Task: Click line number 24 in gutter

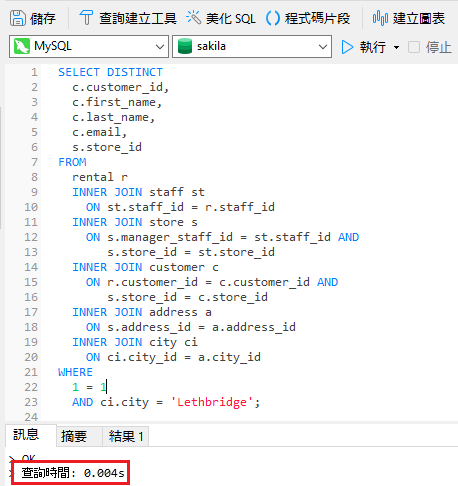Action: [31, 417]
